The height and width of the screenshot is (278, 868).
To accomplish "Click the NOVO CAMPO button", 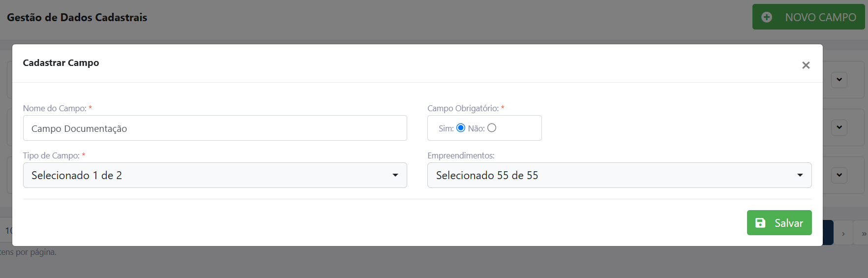I will click(x=808, y=17).
